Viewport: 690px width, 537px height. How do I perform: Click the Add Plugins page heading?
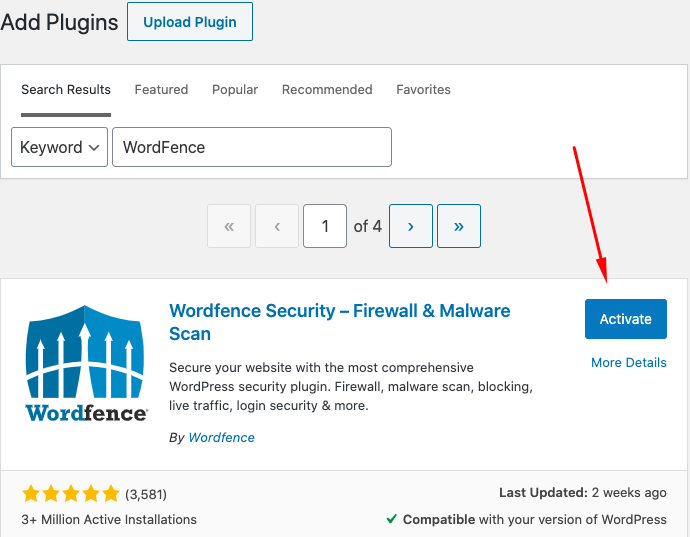(x=59, y=22)
